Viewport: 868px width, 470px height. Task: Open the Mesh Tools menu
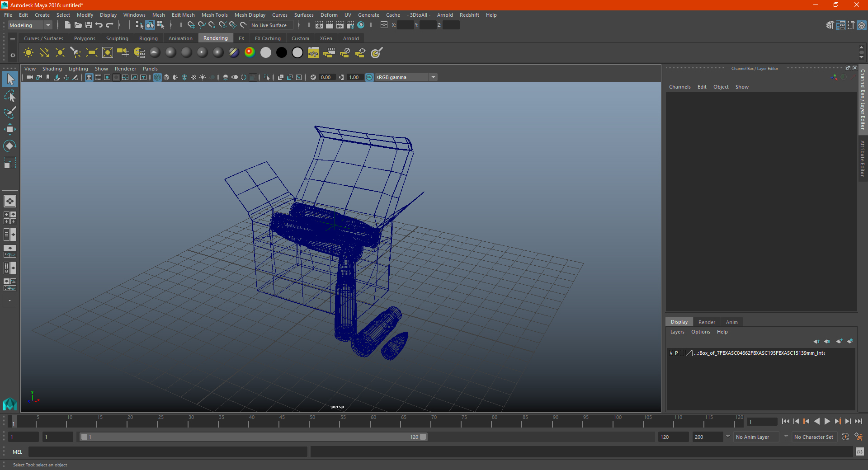(214, 15)
